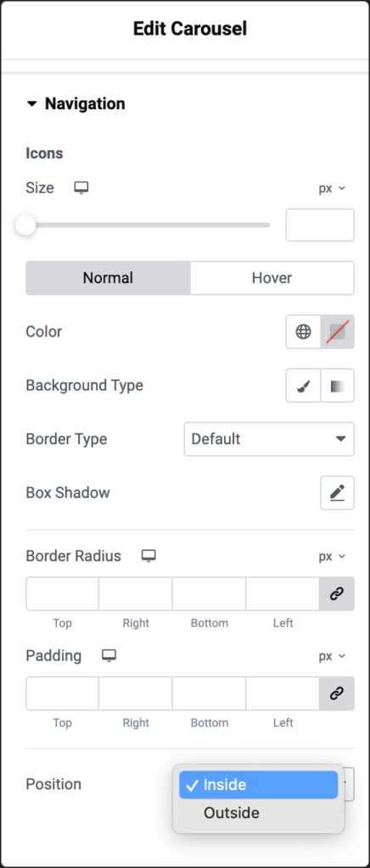This screenshot has width=370, height=868.
Task: Open Border Radius px unit selector
Action: (332, 556)
